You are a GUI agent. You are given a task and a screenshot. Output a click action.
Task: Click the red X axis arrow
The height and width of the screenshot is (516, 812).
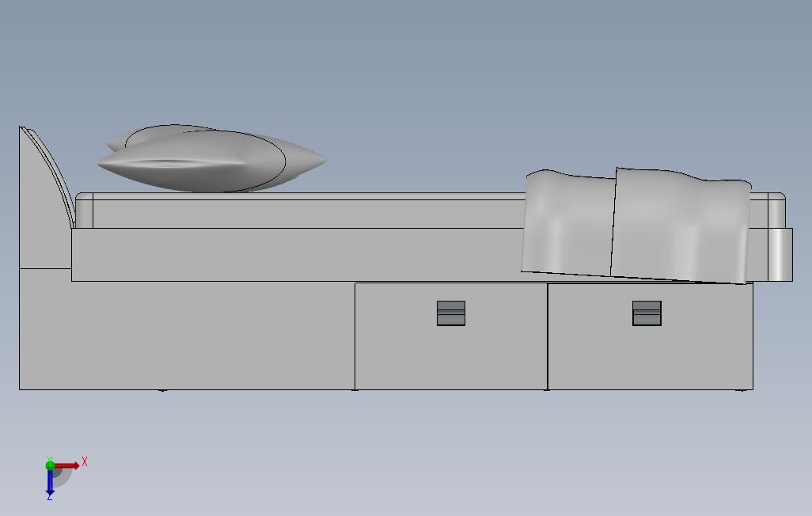coord(67,465)
